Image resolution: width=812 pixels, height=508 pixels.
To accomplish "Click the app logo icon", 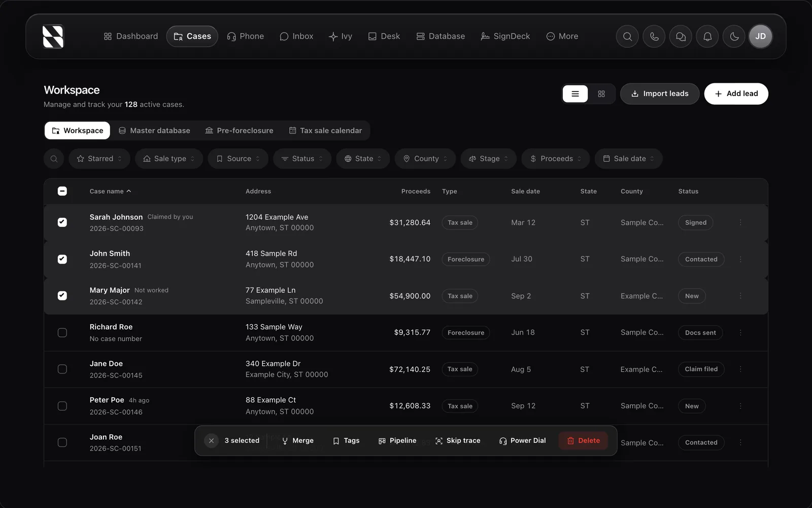I will coord(53,37).
